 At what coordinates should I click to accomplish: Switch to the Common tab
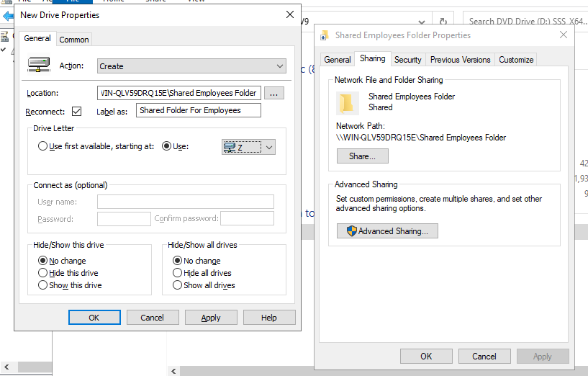74,40
